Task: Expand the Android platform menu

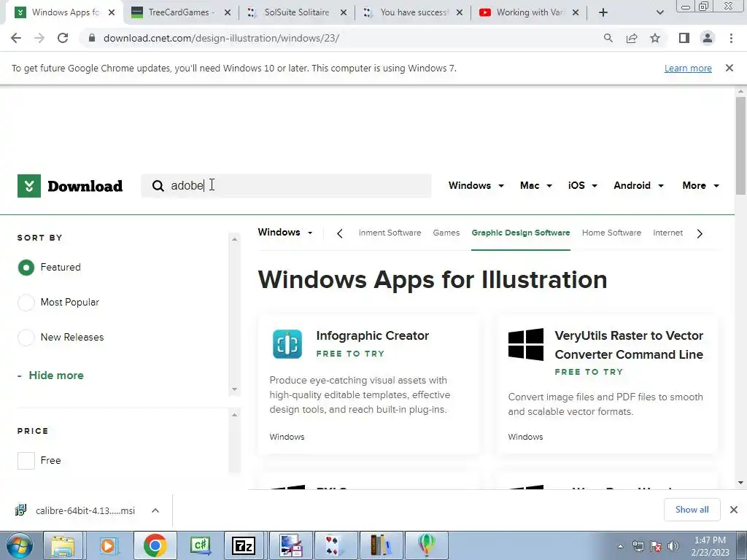Action: point(638,186)
